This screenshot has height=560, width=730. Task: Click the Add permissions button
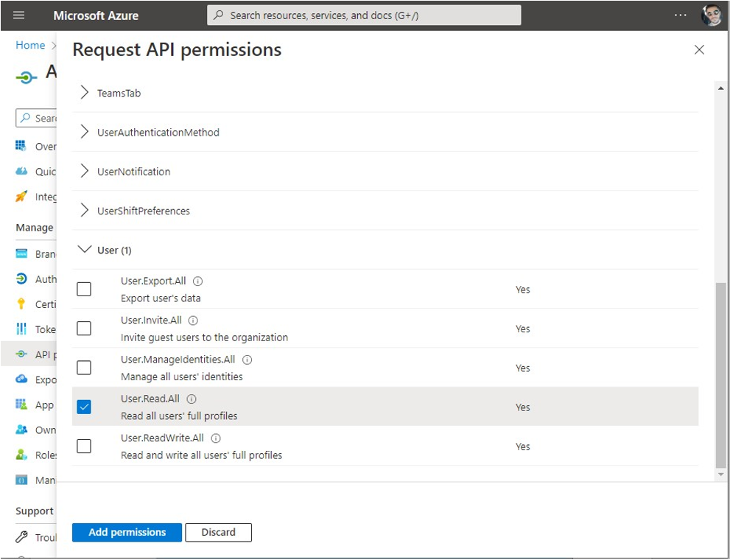coord(126,532)
